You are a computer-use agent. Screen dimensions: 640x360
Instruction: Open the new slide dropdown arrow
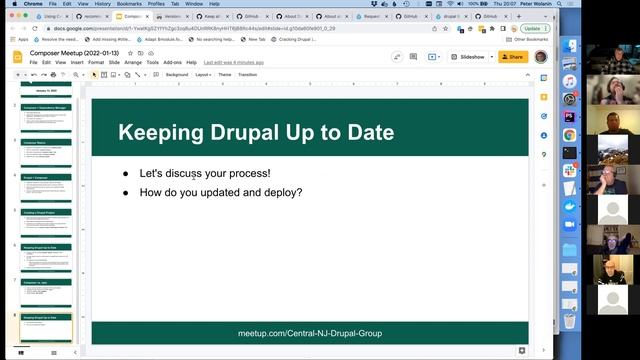tap(25, 75)
